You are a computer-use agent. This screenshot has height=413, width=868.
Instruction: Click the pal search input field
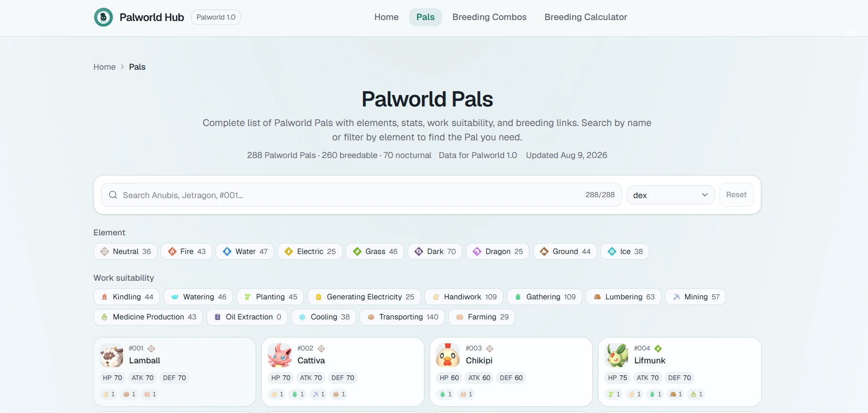(x=361, y=195)
